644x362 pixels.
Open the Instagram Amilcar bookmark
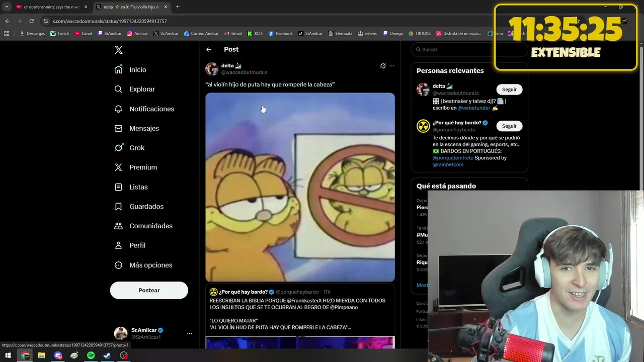pos(137,34)
